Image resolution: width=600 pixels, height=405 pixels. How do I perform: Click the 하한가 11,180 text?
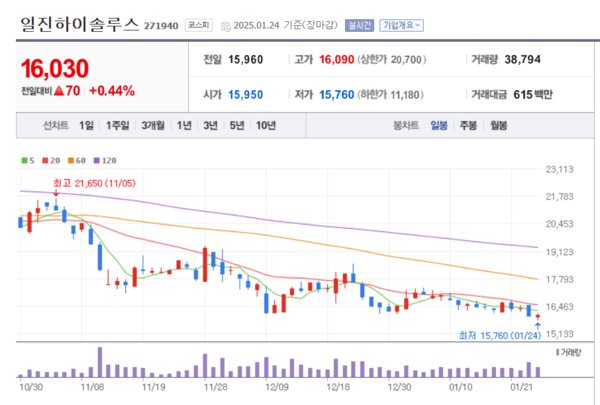click(390, 95)
